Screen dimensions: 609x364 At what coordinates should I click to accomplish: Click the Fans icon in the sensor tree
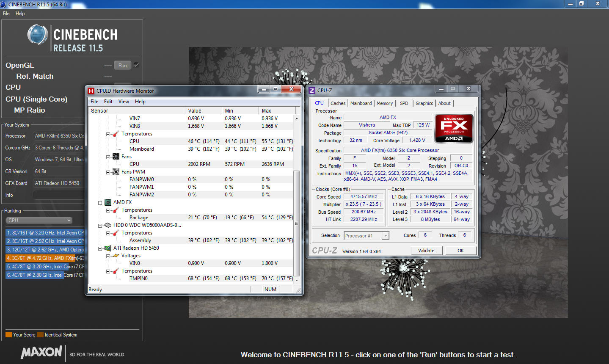[x=116, y=157]
